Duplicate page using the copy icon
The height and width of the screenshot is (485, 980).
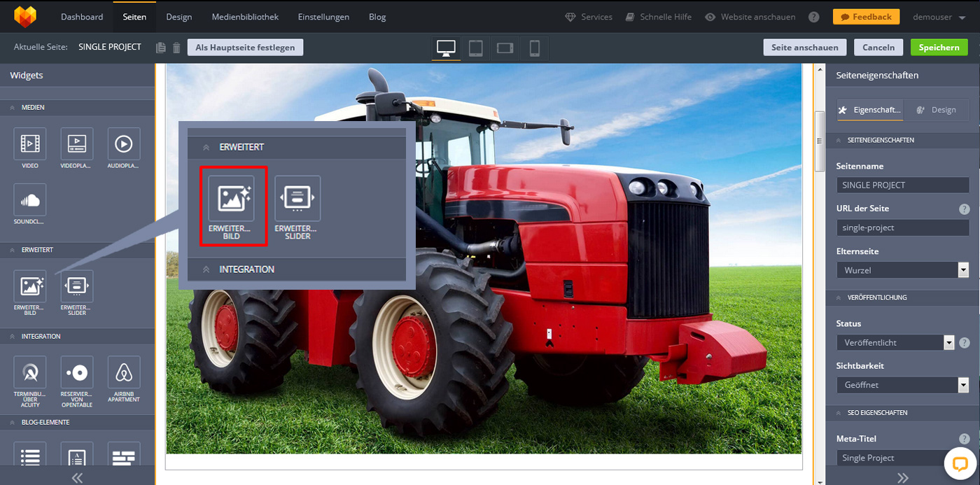161,48
